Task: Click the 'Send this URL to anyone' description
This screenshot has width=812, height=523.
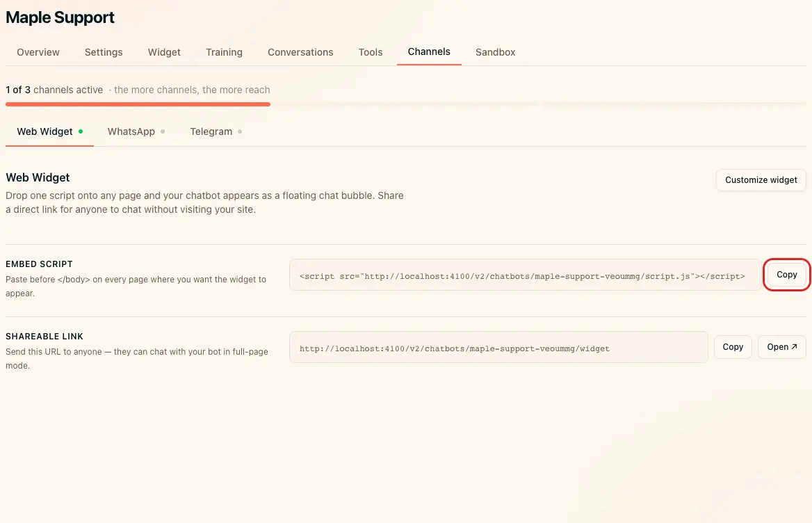Action: [x=137, y=358]
